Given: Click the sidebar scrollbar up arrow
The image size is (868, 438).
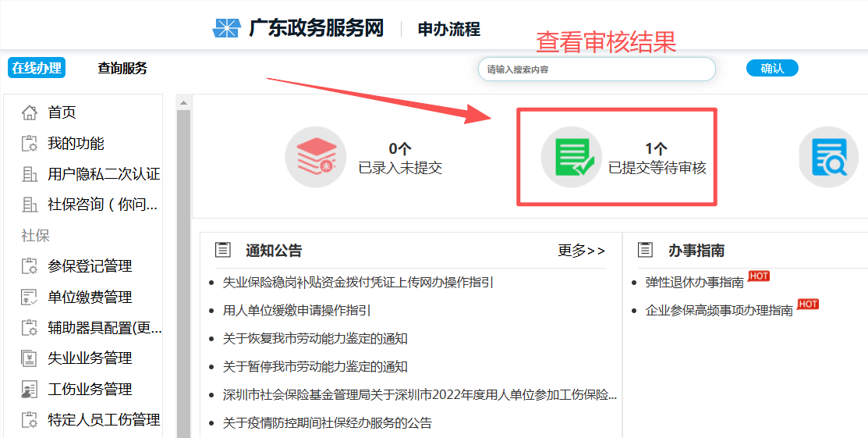Looking at the screenshot, I should coord(184,102).
